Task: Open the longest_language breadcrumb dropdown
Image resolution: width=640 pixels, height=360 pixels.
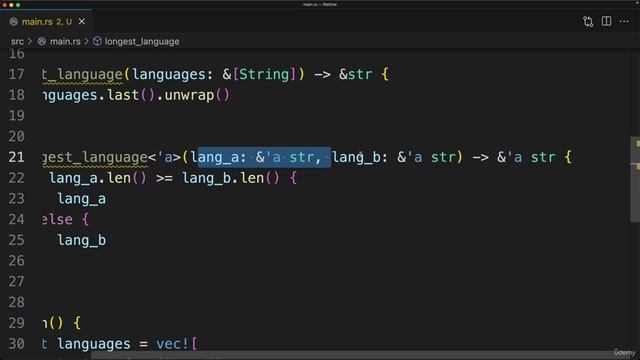Action: [x=142, y=42]
